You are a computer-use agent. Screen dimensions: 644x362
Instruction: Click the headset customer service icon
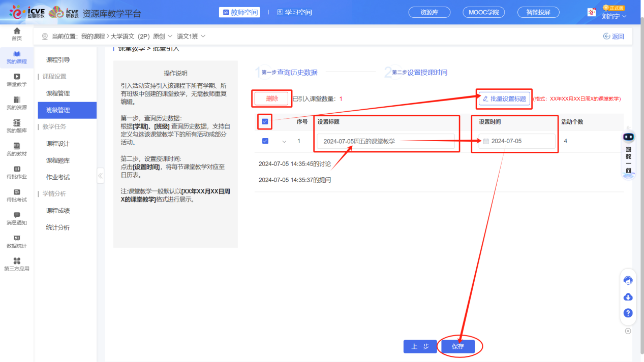tap(628, 280)
